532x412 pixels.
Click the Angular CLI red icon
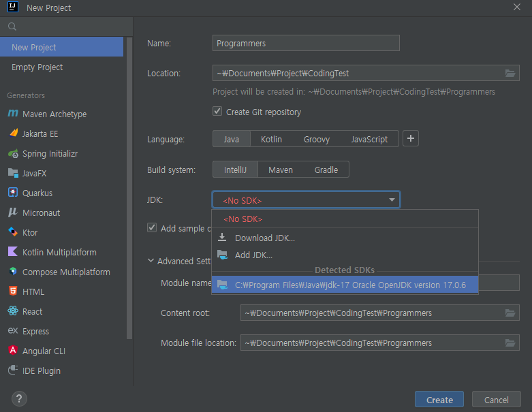13,350
